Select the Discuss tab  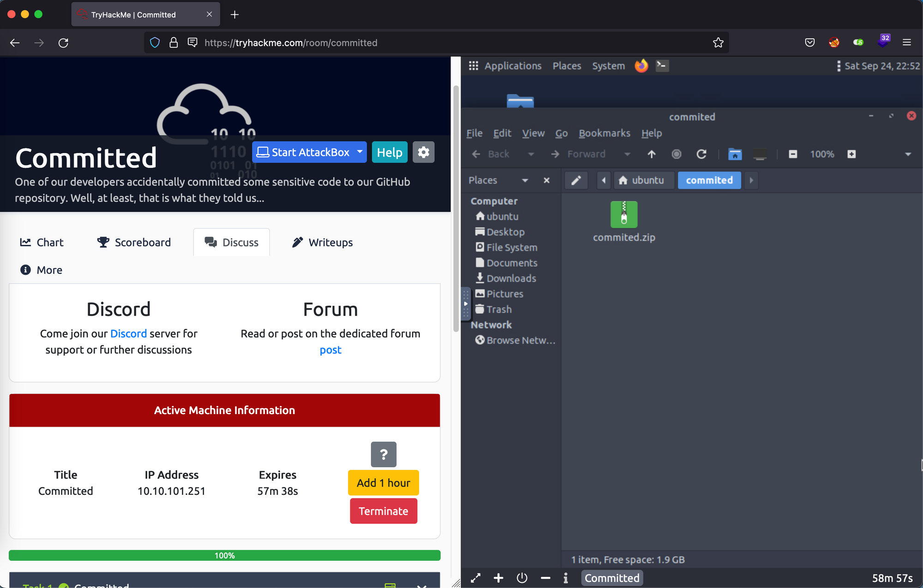(x=231, y=243)
